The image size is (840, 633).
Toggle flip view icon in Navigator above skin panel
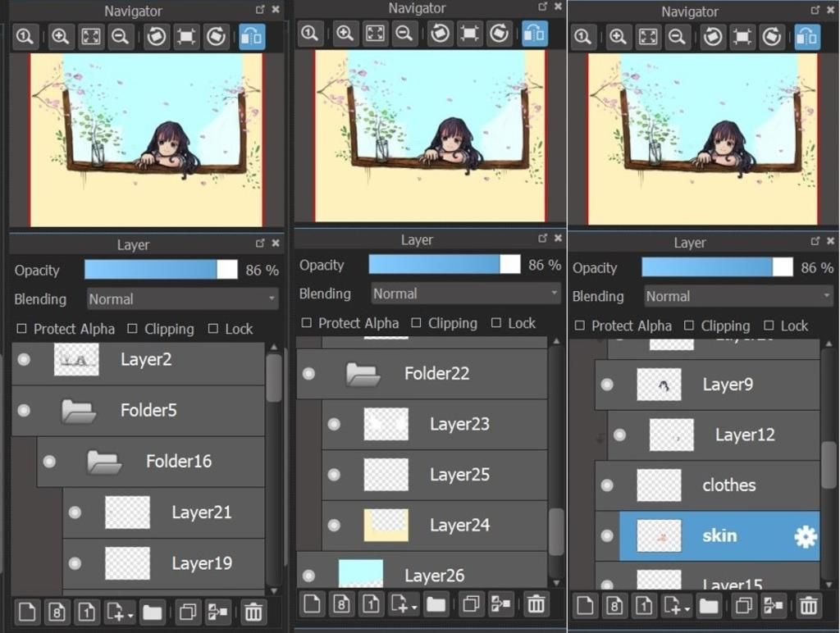point(807,36)
